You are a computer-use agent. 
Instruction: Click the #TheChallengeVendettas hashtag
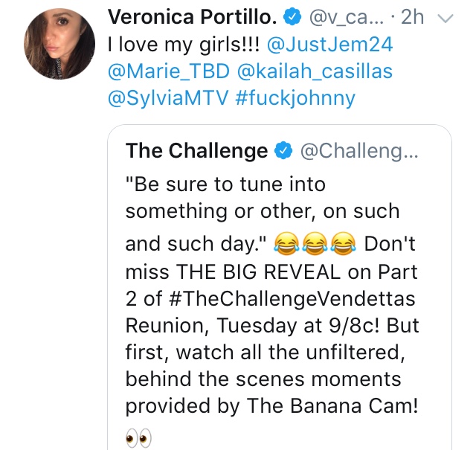tap(291, 299)
